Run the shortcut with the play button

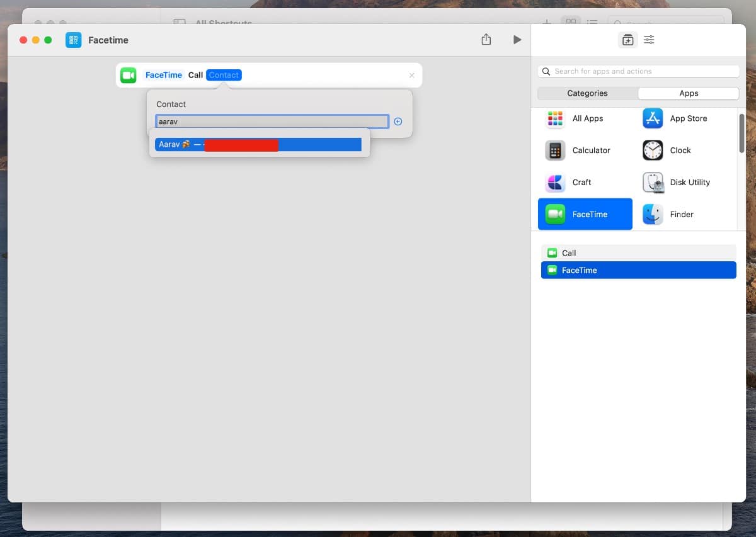coord(517,40)
